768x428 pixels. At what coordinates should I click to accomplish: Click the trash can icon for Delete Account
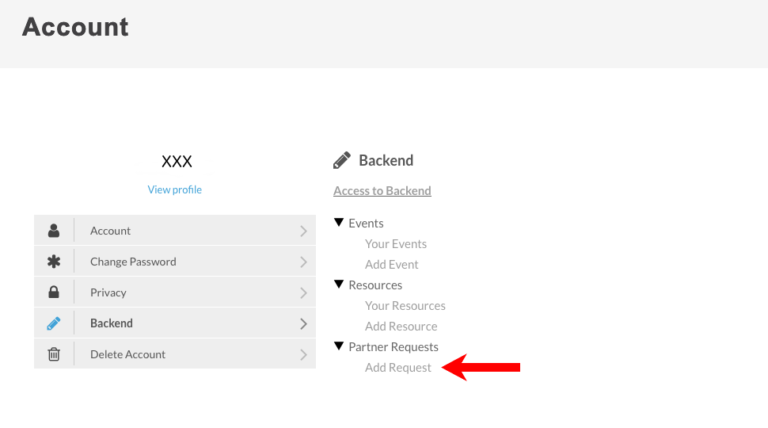click(x=54, y=355)
